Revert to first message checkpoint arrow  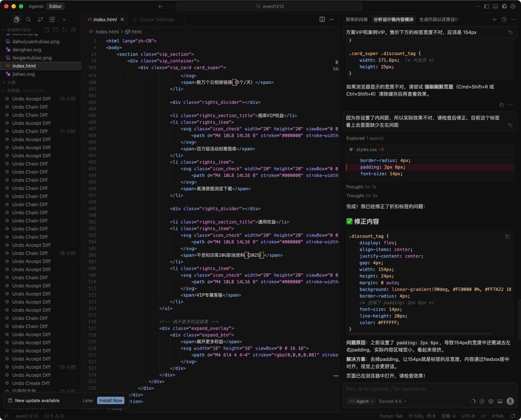[510, 33]
